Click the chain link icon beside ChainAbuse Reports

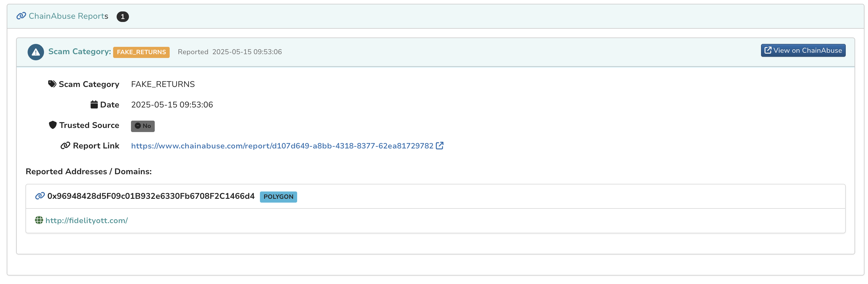point(21,16)
